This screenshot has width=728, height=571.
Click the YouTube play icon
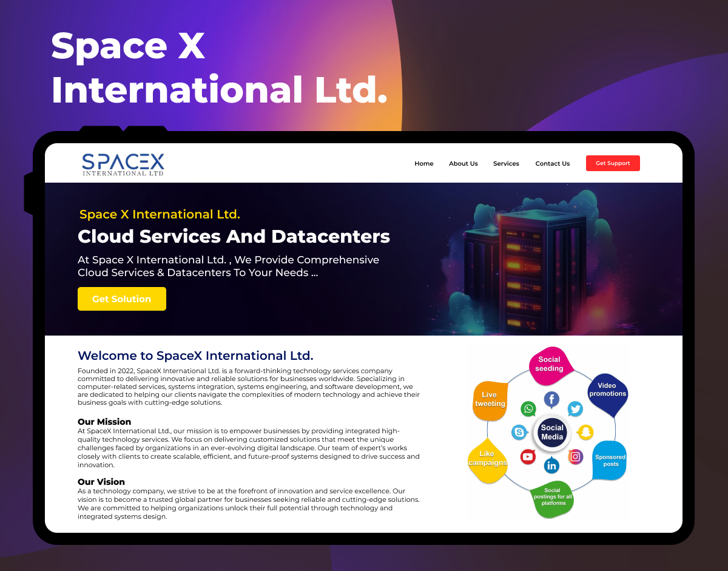click(x=528, y=456)
